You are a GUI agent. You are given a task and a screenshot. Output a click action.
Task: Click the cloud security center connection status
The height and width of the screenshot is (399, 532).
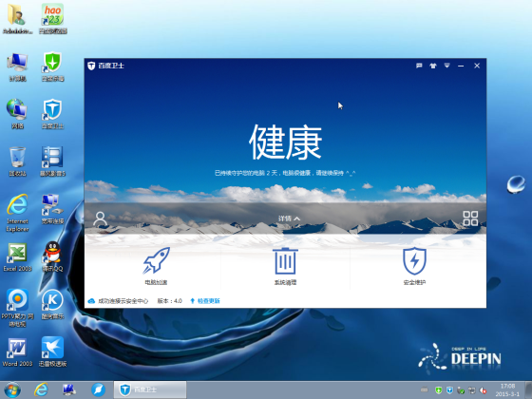pos(118,300)
